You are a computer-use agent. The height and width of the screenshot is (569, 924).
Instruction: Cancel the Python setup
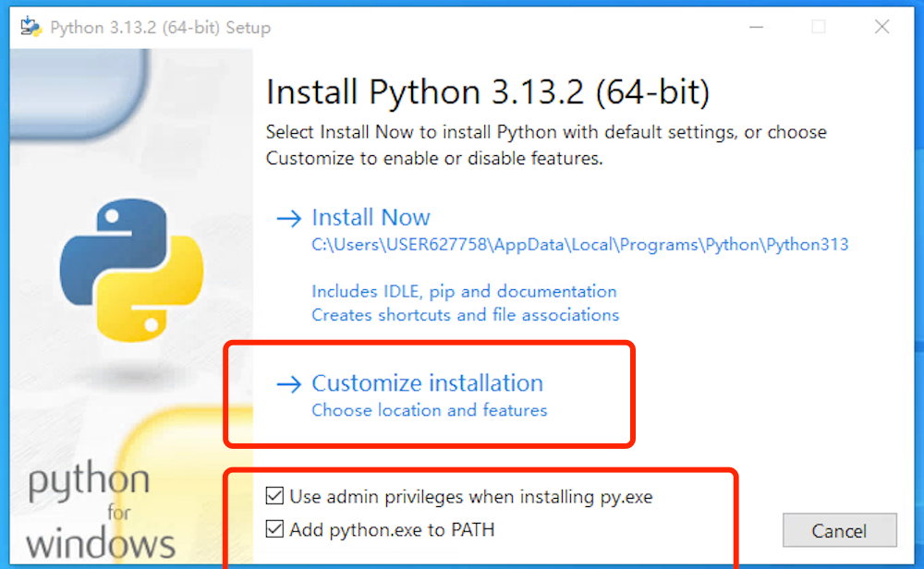tap(839, 530)
